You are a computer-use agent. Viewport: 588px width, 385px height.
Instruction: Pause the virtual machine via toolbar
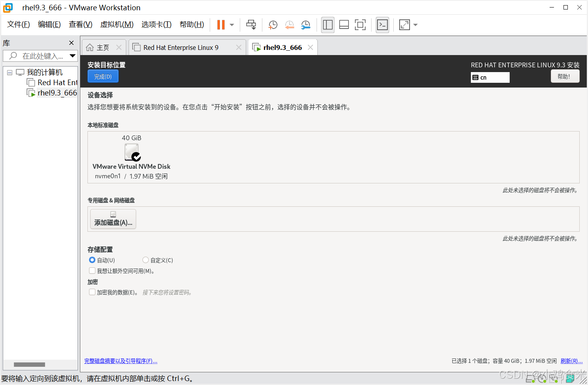coord(221,25)
